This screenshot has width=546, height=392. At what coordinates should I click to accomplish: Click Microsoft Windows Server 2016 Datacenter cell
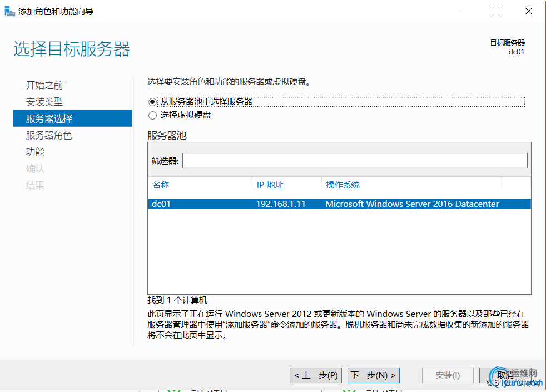(413, 204)
